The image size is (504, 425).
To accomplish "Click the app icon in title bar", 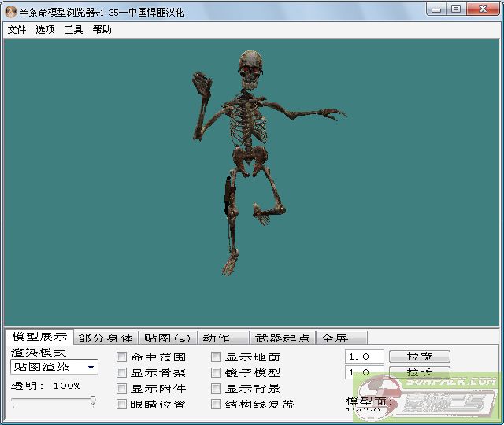I will (11, 9).
